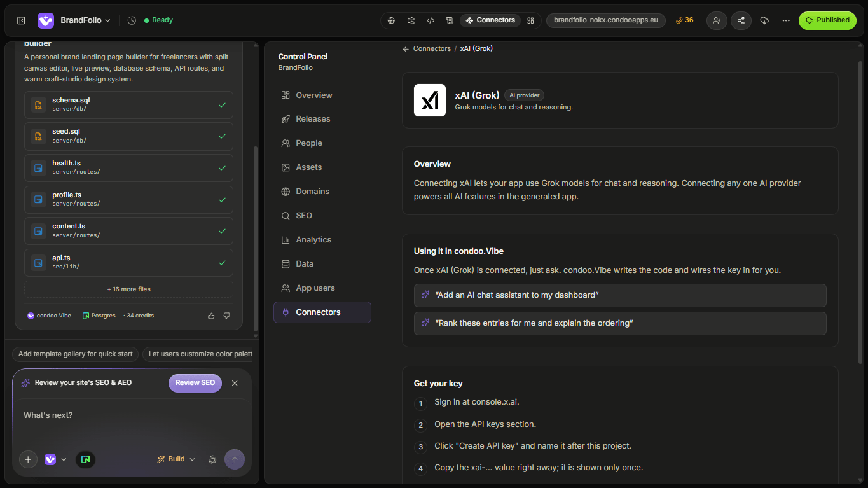Open App users in Control Panel
868x488 pixels.
coord(322,288)
